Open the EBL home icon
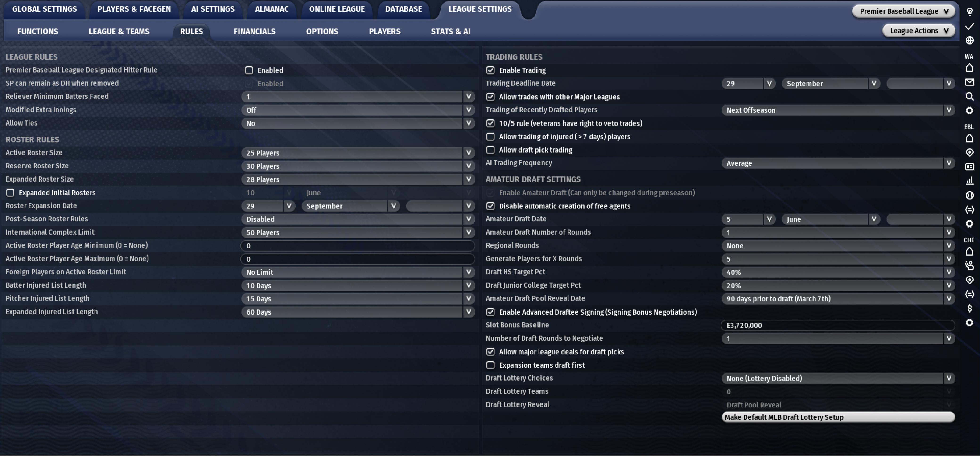Viewport: 980px width, 456px height. click(x=969, y=138)
